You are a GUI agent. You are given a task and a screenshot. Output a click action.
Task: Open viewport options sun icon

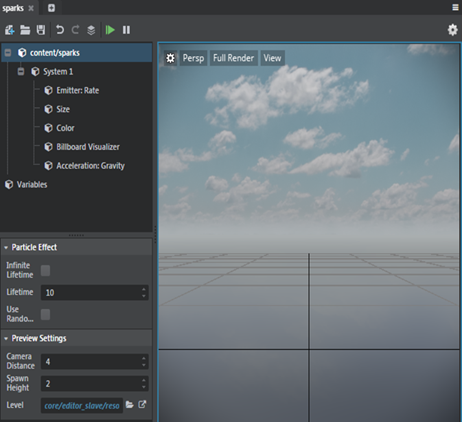pos(170,58)
